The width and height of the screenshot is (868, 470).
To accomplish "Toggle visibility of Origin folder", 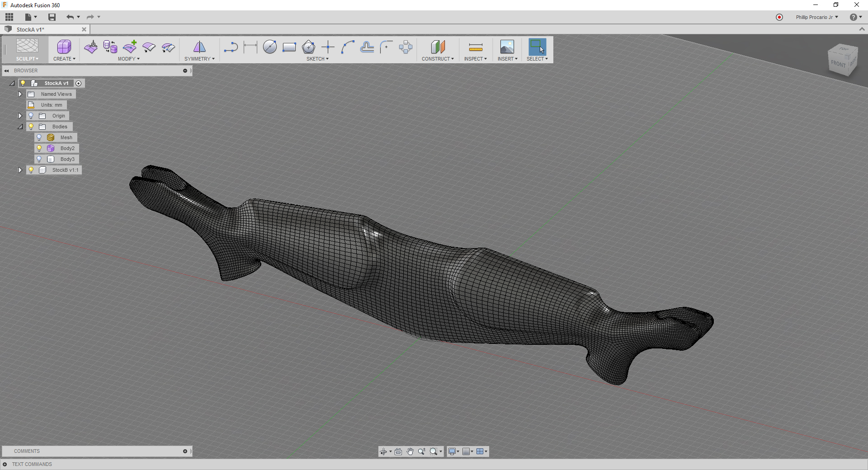I will 31,116.
